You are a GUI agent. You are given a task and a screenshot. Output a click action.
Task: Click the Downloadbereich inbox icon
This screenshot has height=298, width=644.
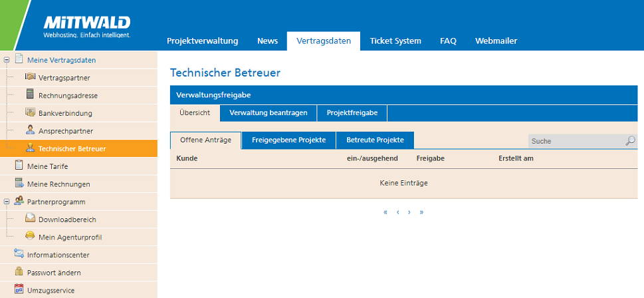(30, 218)
